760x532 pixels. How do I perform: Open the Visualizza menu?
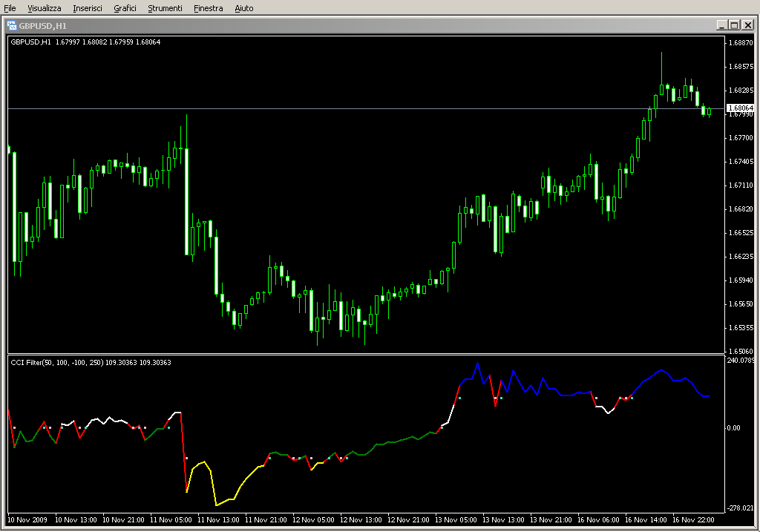[x=44, y=8]
